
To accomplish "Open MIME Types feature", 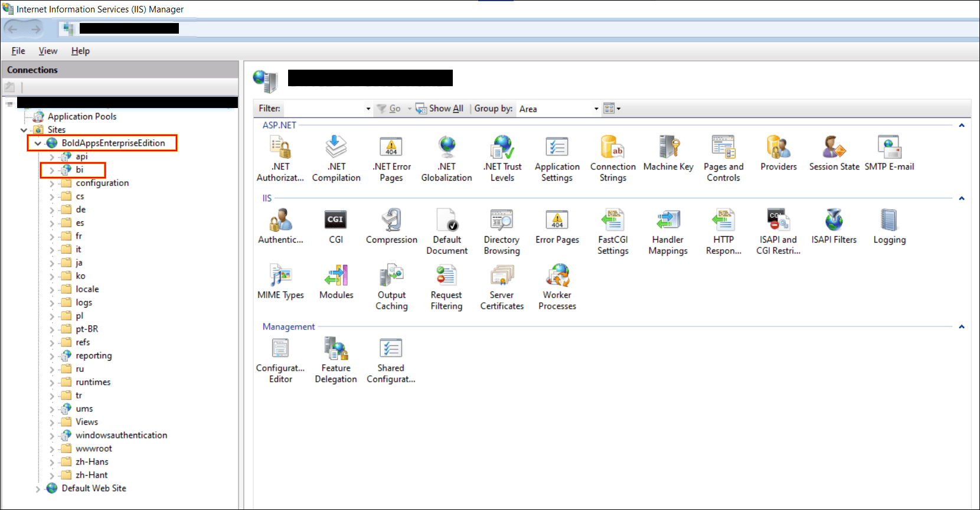I will click(280, 282).
